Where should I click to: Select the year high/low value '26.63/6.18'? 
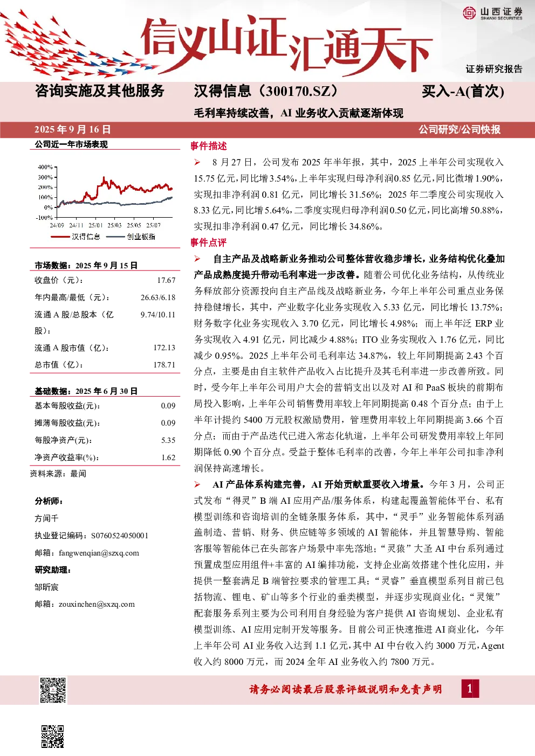click(x=158, y=297)
